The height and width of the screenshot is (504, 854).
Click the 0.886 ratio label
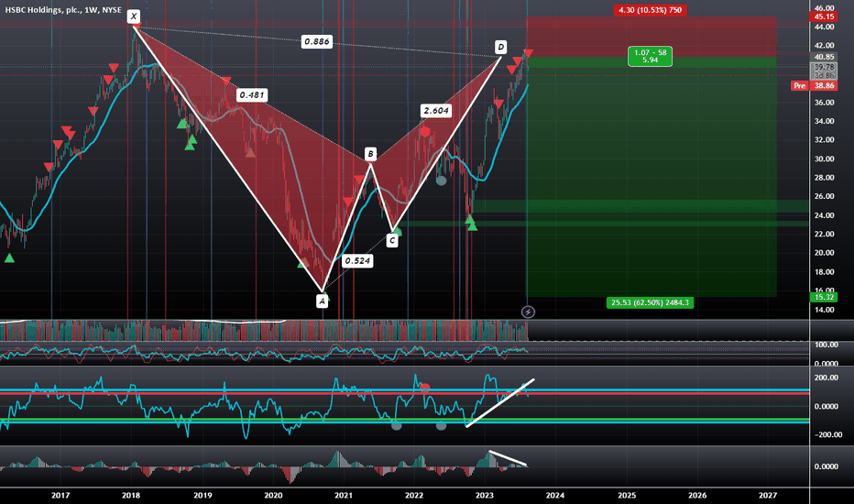pos(317,41)
